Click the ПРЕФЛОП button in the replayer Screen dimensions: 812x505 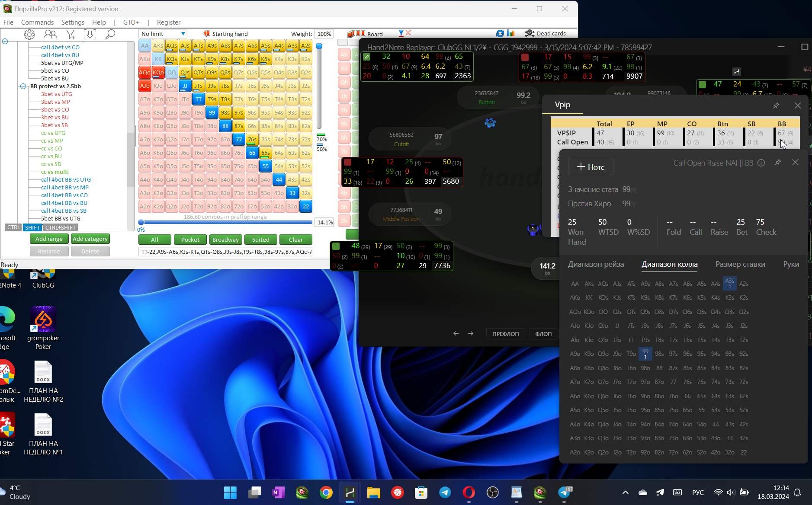click(x=505, y=334)
